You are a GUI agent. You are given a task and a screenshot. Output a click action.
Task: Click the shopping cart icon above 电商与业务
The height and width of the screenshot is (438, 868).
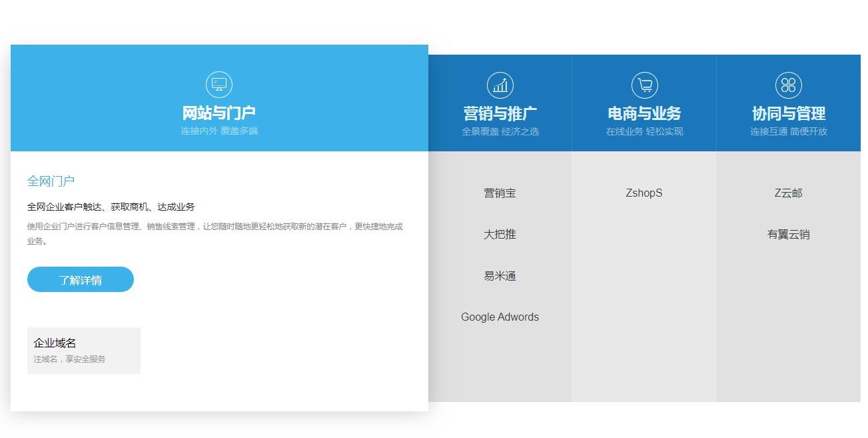(x=644, y=85)
